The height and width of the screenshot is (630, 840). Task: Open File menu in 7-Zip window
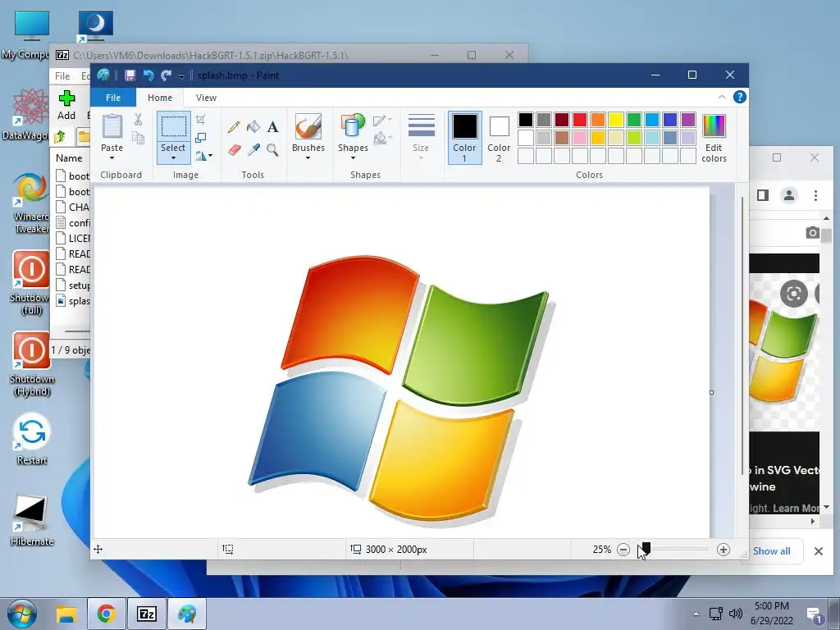pos(62,76)
